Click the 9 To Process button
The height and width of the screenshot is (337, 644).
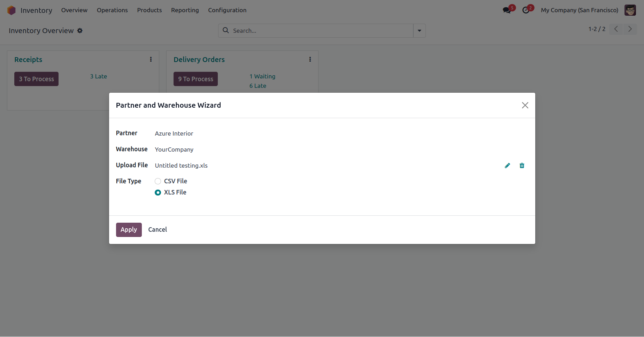pyautogui.click(x=195, y=79)
